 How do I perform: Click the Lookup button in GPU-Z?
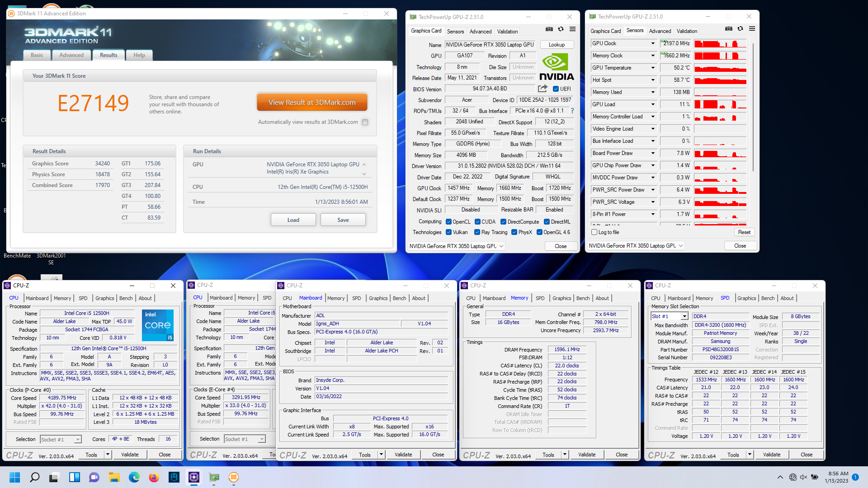coord(557,45)
